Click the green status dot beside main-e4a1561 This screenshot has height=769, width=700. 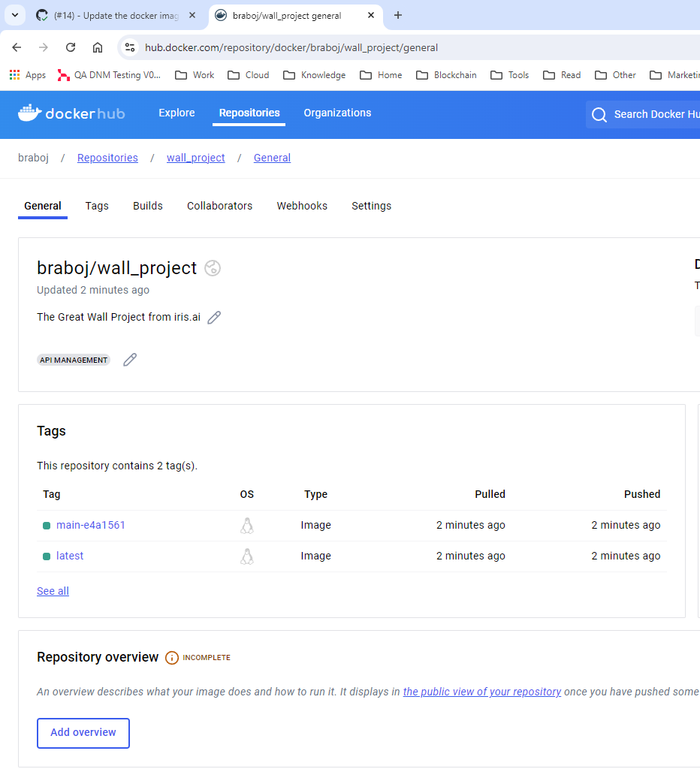[x=47, y=526]
